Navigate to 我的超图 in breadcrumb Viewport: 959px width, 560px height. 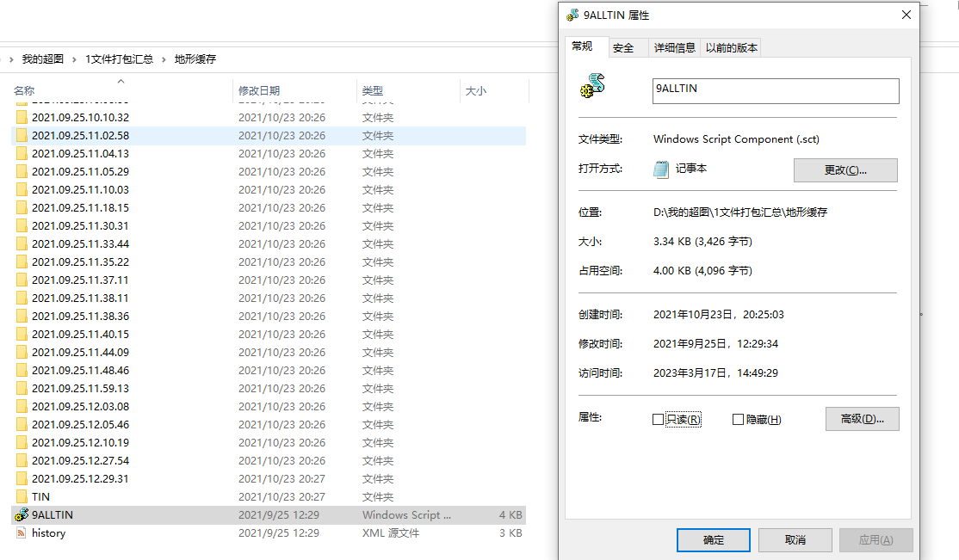43,59
